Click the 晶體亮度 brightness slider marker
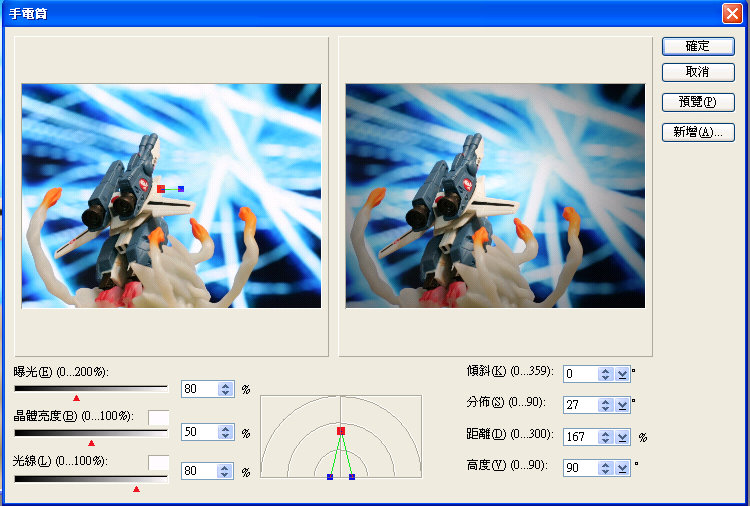The image size is (750, 506). coord(91,443)
